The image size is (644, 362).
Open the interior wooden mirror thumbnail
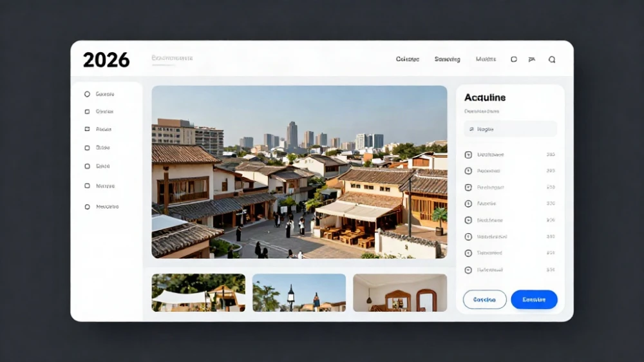pyautogui.click(x=400, y=292)
